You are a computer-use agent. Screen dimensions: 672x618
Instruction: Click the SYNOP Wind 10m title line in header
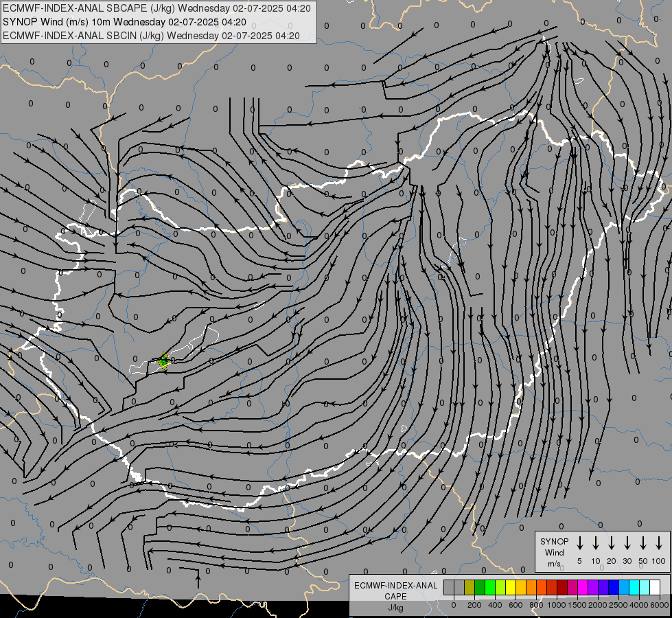pos(124,22)
